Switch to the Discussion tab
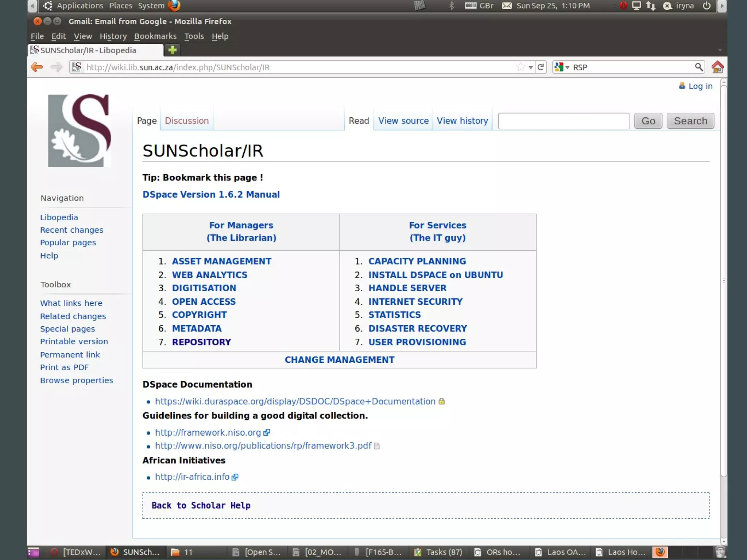 (186, 121)
